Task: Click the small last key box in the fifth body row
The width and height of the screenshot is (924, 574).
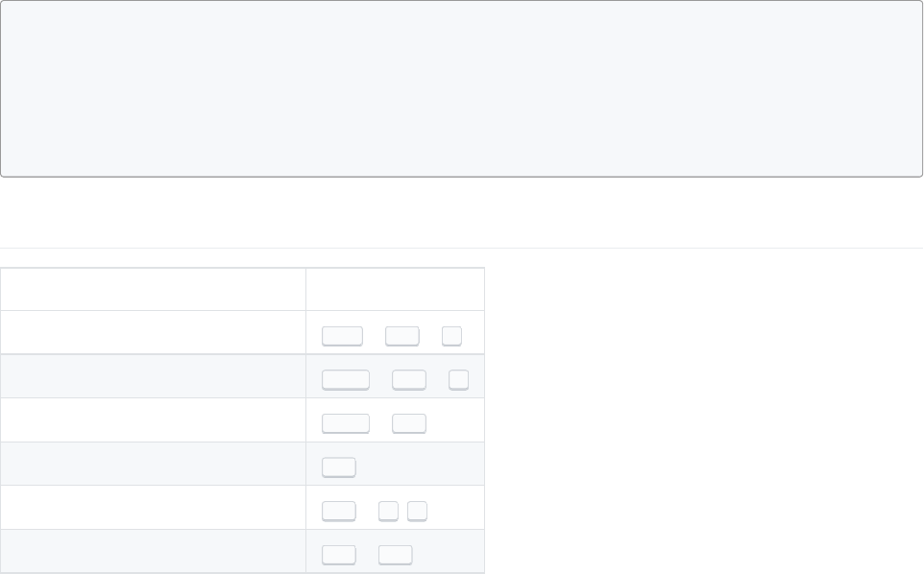Action: tap(417, 511)
